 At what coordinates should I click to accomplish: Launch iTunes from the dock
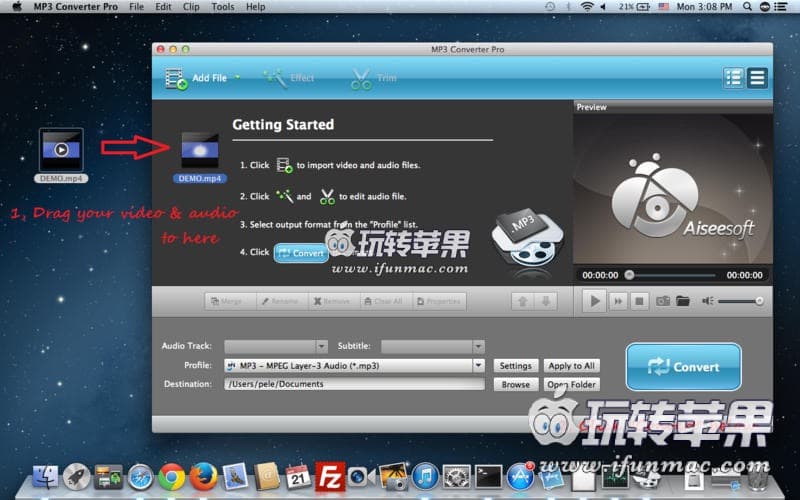(425, 477)
